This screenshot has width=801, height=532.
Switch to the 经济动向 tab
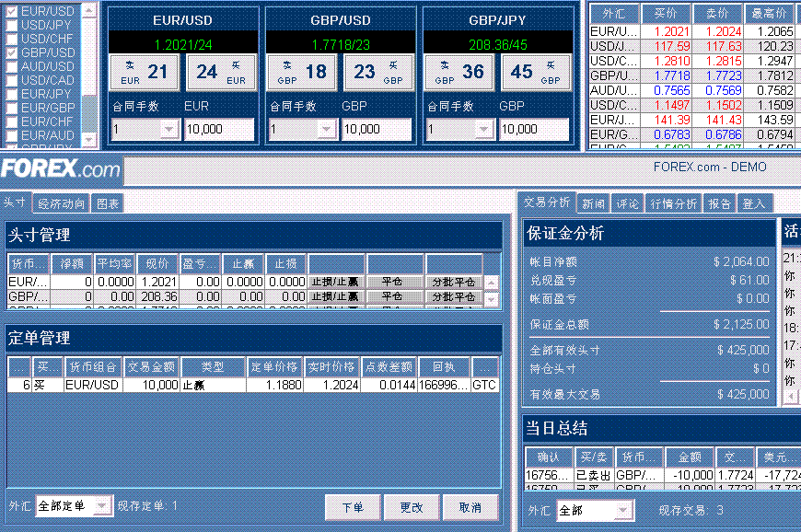click(61, 202)
